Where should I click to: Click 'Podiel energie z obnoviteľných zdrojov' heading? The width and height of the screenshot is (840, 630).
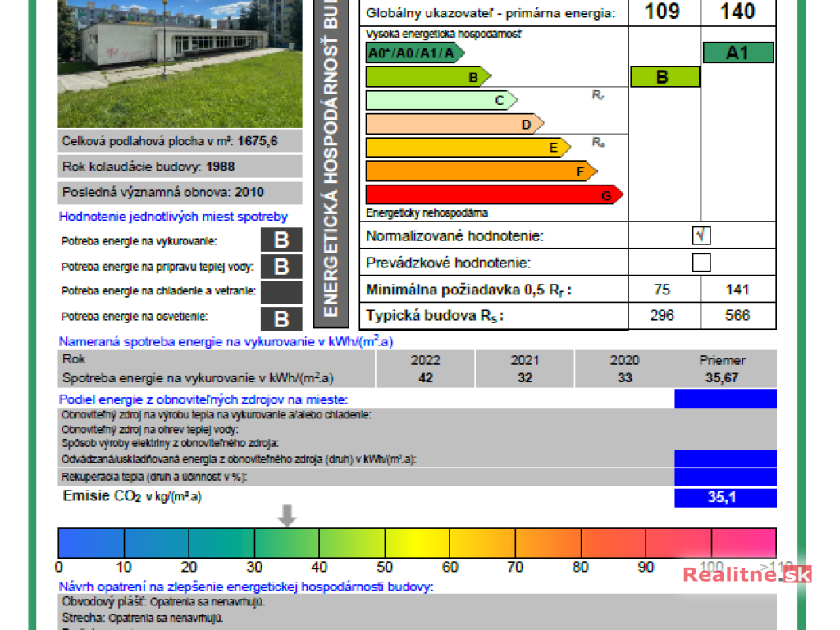[203, 399]
